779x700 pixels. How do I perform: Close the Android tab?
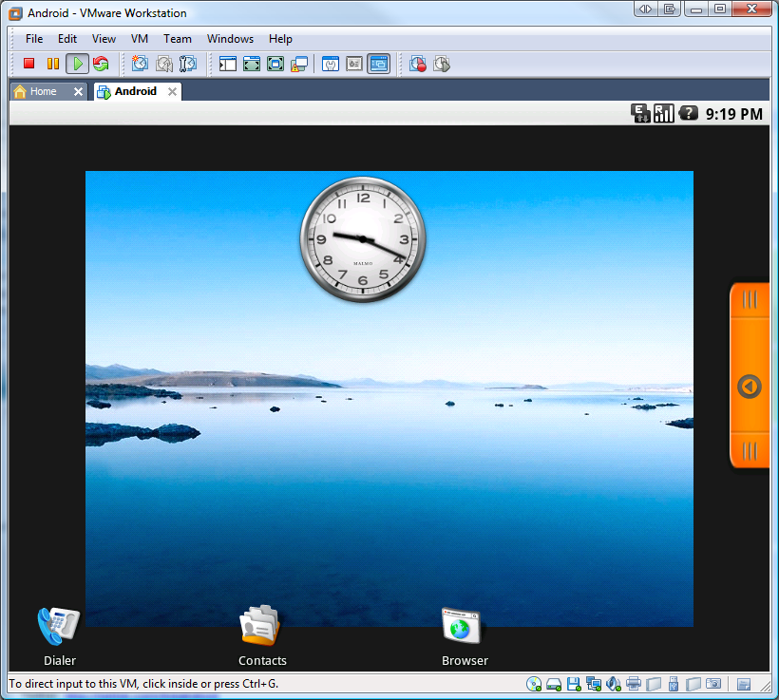click(172, 91)
